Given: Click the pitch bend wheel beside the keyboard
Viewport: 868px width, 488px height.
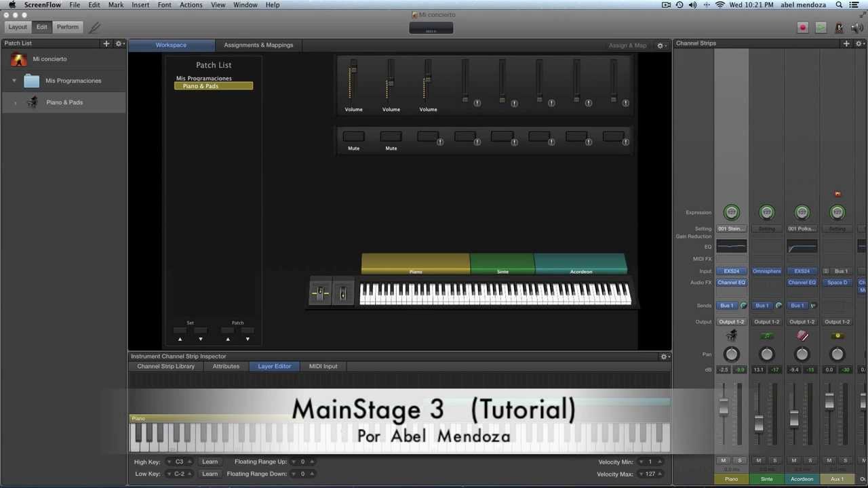Looking at the screenshot, I should point(320,293).
